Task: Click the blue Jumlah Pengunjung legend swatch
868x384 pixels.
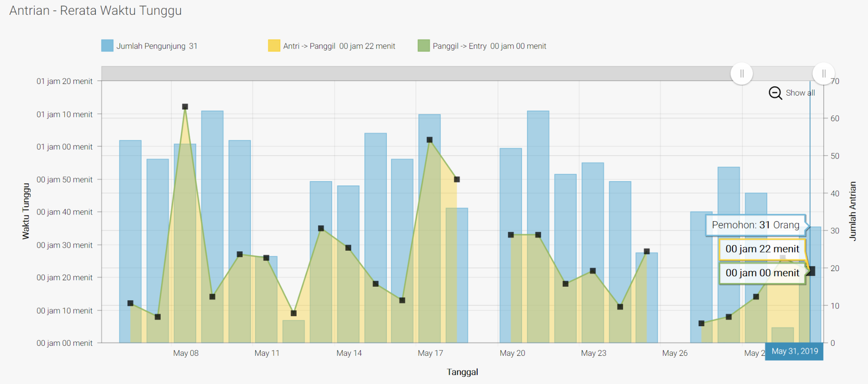Action: pyautogui.click(x=107, y=46)
